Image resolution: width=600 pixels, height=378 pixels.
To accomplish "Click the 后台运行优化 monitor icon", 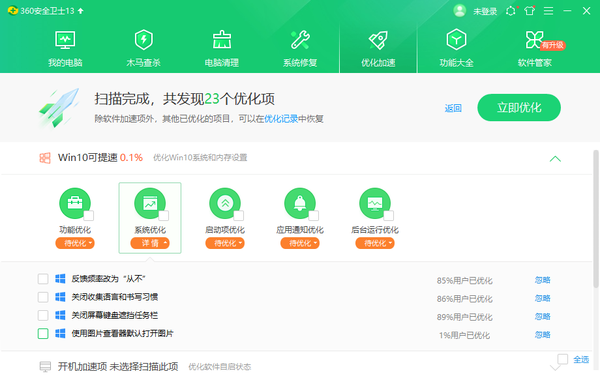I will [375, 203].
